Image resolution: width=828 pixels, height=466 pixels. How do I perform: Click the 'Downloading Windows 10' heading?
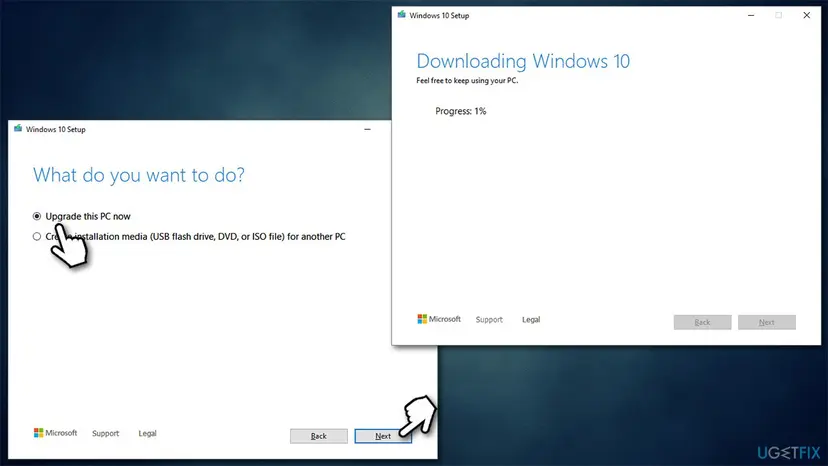tap(523, 61)
